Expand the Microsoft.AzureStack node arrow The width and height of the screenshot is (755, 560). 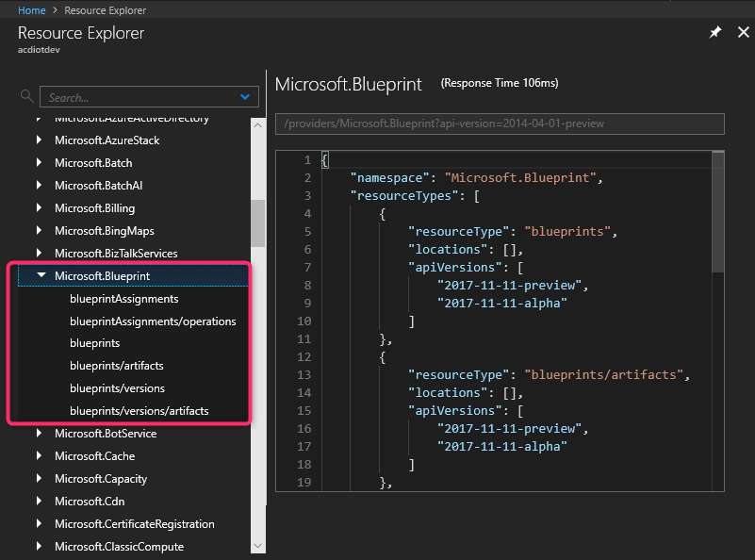click(40, 140)
